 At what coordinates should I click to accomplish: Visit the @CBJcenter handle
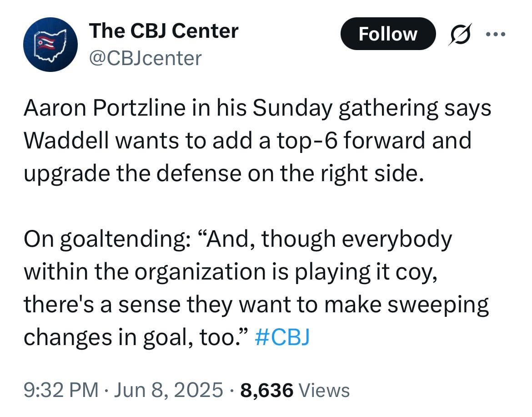tap(145, 58)
